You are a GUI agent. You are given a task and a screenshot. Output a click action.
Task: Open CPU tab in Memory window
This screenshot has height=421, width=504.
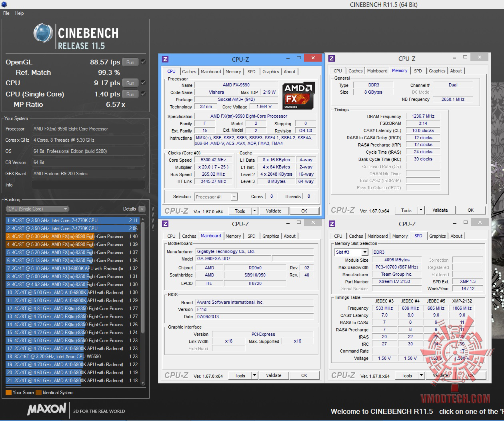pyautogui.click(x=338, y=71)
